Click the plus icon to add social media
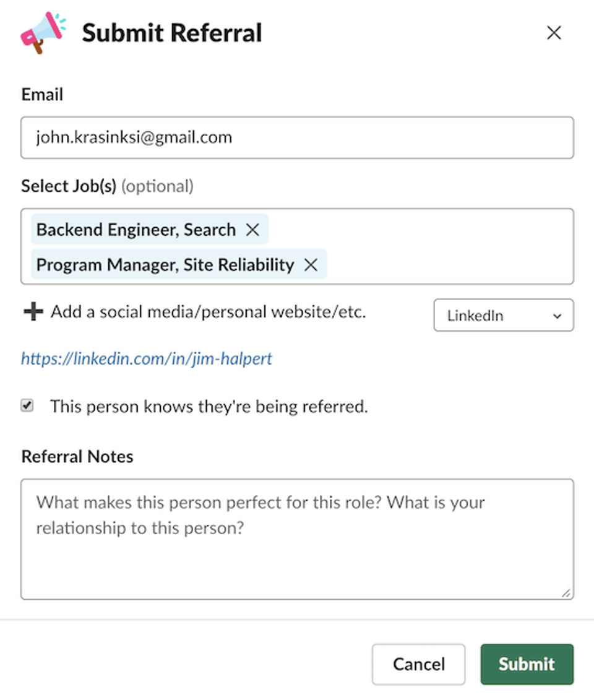This screenshot has height=700, width=594. point(33,311)
